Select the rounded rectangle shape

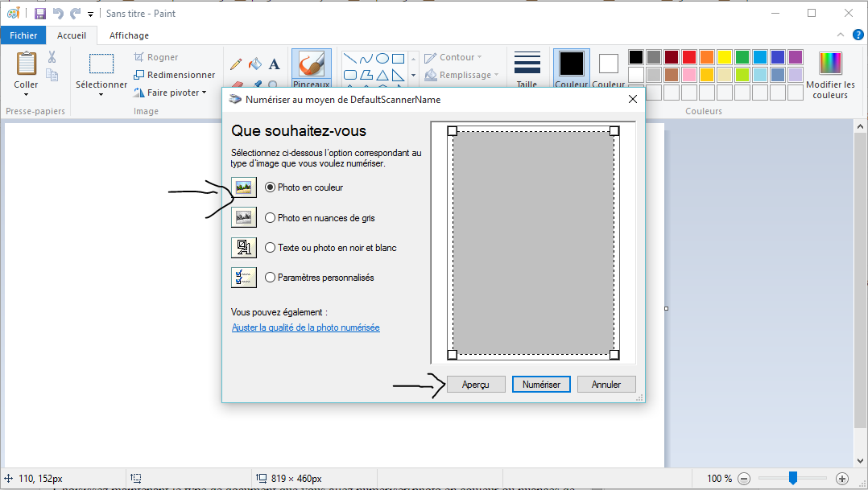pos(349,75)
